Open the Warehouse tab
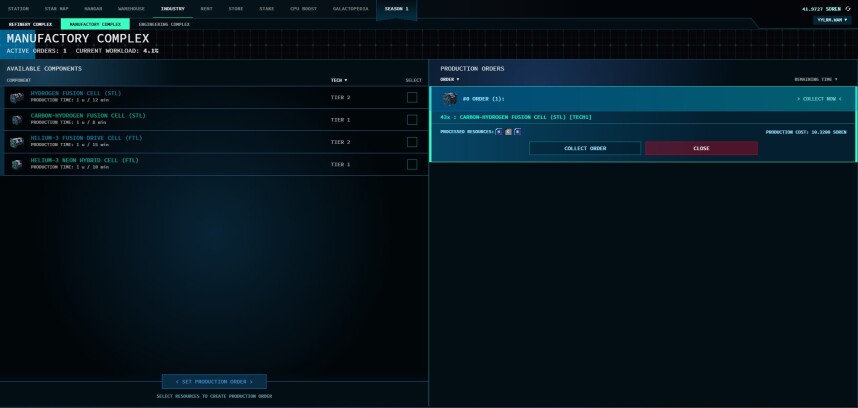 pos(132,9)
